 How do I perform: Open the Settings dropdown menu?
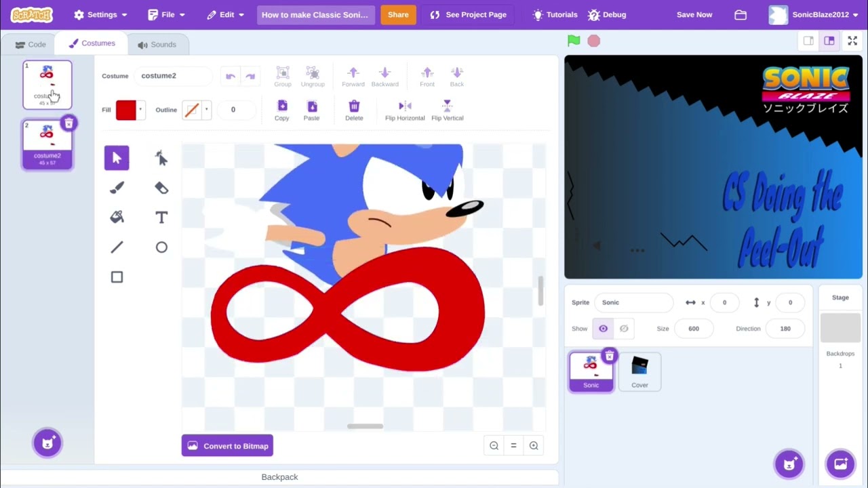[x=100, y=15]
